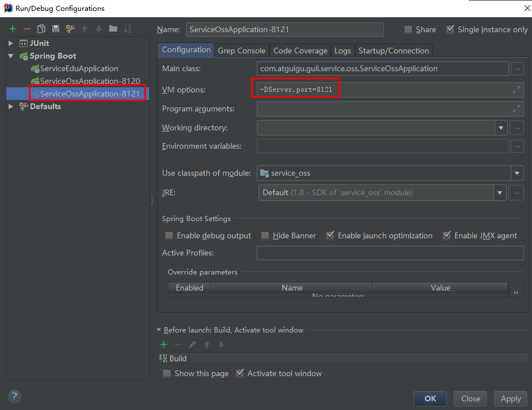The width and height of the screenshot is (532, 410).
Task: Expand the Program arguments field editor
Action: [516, 109]
